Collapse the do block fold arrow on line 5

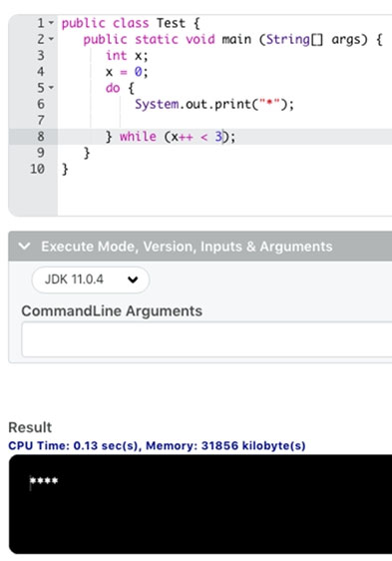[51, 88]
